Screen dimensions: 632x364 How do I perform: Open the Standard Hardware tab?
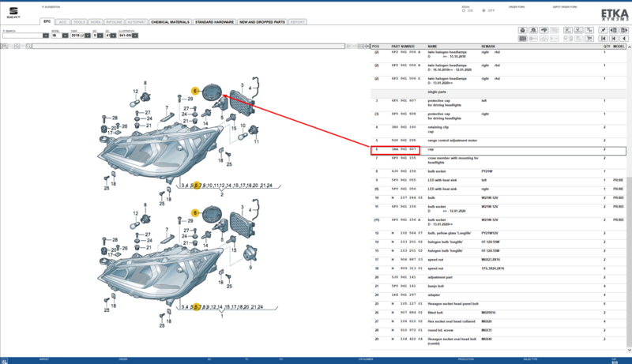[214, 22]
